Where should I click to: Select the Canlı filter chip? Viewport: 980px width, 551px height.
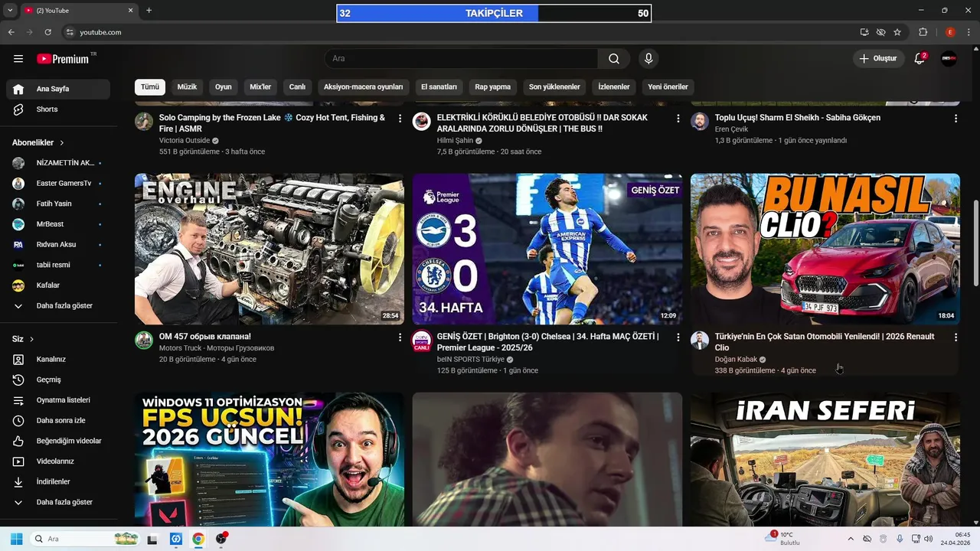pos(297,86)
